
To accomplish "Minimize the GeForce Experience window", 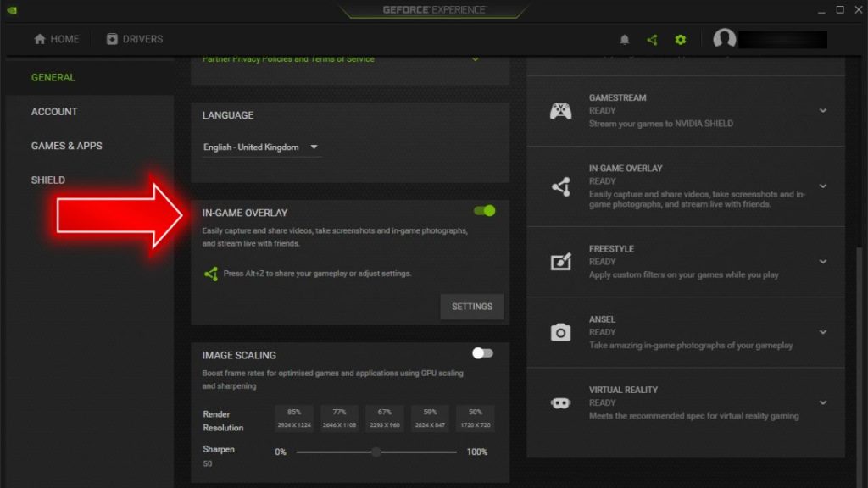I will click(821, 10).
